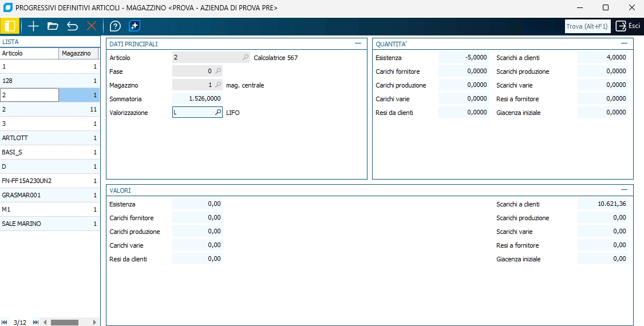Collapse the QUANTITA' panel

(x=625, y=43)
